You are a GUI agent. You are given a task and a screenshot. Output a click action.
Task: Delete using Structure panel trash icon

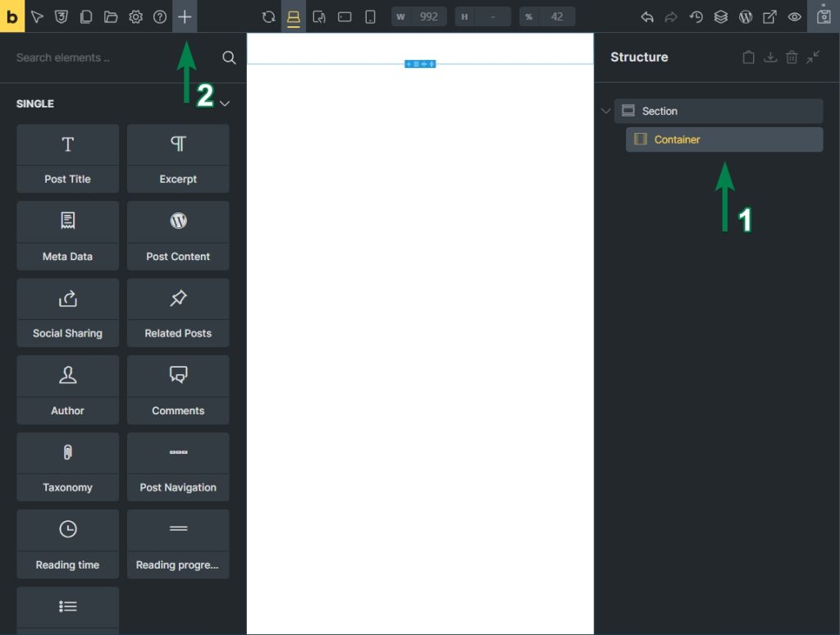[x=792, y=57]
